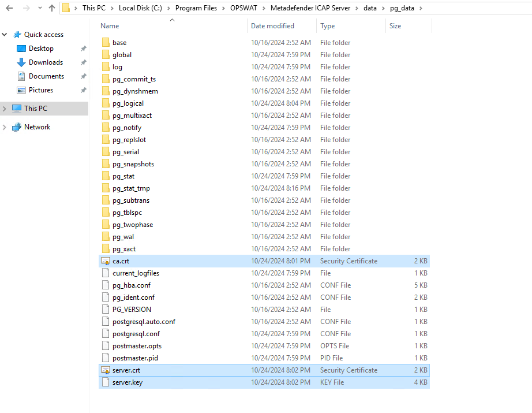Select the pg_stat_tmp folder name
The width and height of the screenshot is (532, 413).
click(132, 188)
